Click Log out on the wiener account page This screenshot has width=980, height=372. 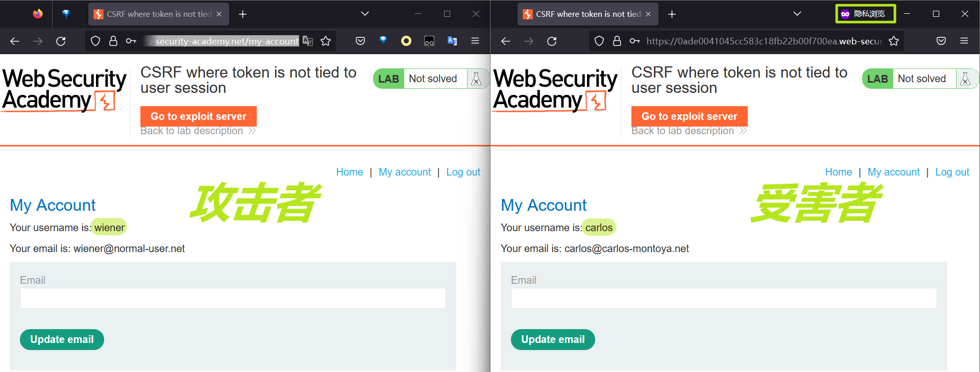click(x=463, y=172)
